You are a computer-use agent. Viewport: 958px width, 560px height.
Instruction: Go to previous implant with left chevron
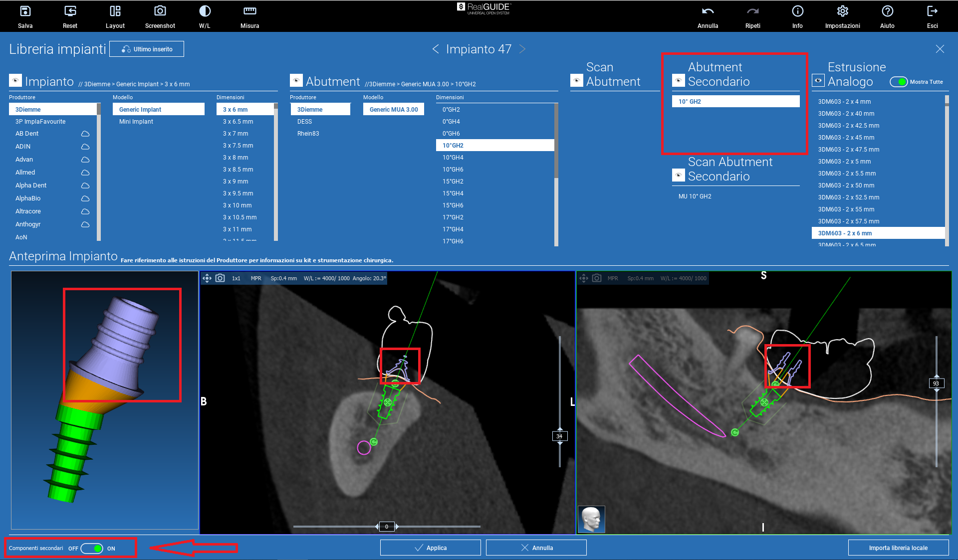pyautogui.click(x=436, y=49)
